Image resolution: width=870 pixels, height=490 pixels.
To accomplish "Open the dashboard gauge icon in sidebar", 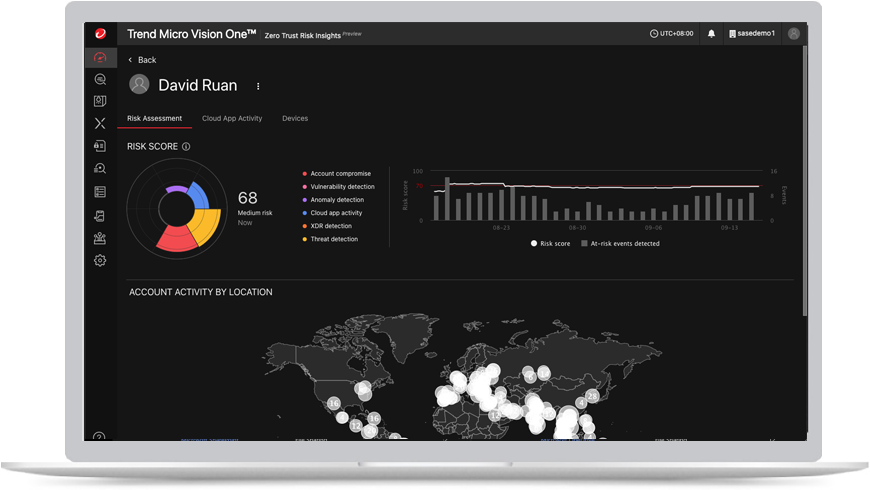I will pos(100,57).
